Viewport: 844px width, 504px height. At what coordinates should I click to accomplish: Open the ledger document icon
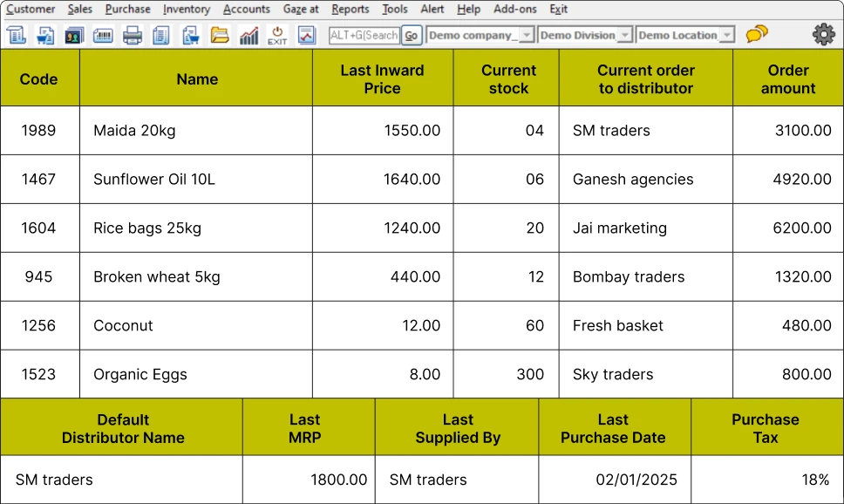click(x=159, y=34)
